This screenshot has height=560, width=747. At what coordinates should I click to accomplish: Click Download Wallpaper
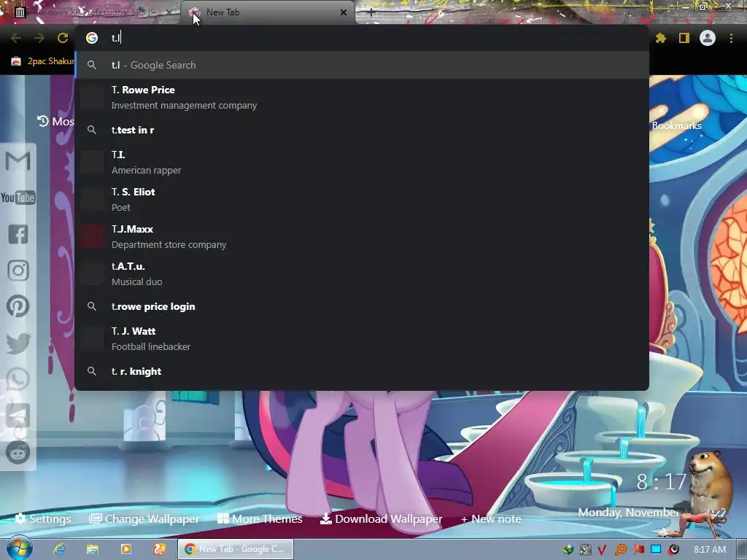(x=381, y=518)
